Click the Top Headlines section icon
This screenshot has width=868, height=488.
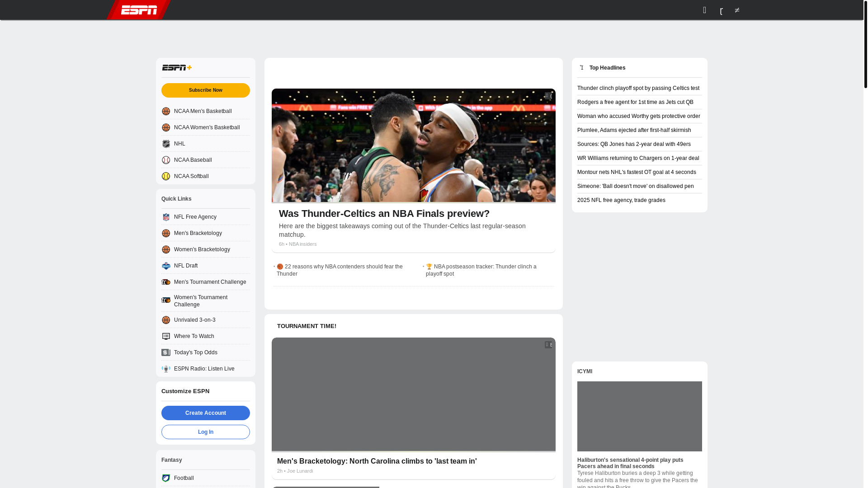(x=582, y=68)
